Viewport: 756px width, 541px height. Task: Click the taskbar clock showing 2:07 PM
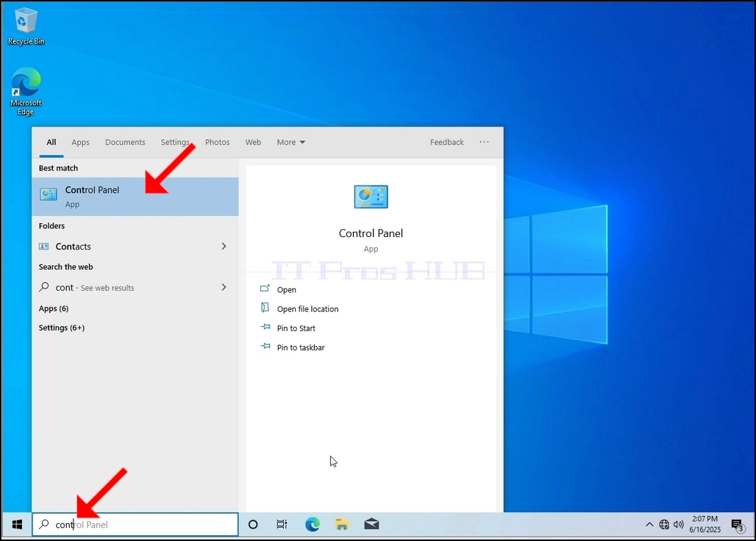pos(705,524)
